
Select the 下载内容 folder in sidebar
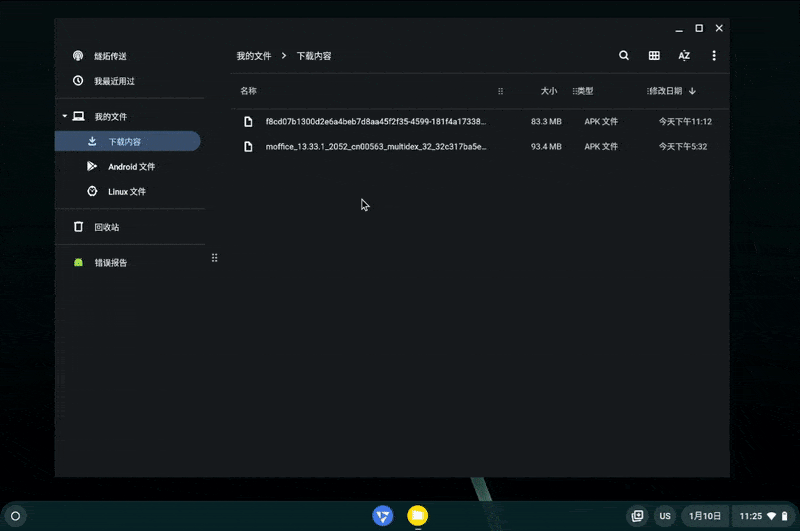(128, 141)
